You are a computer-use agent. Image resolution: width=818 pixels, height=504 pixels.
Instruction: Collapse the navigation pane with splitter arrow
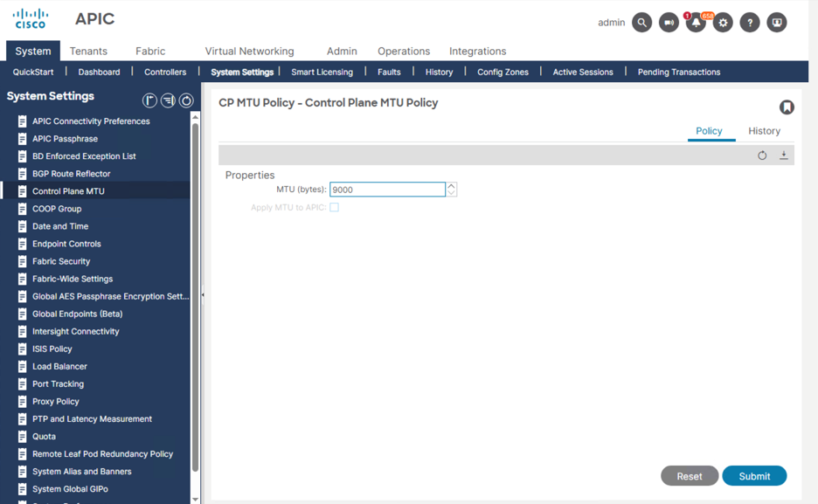[203, 295]
